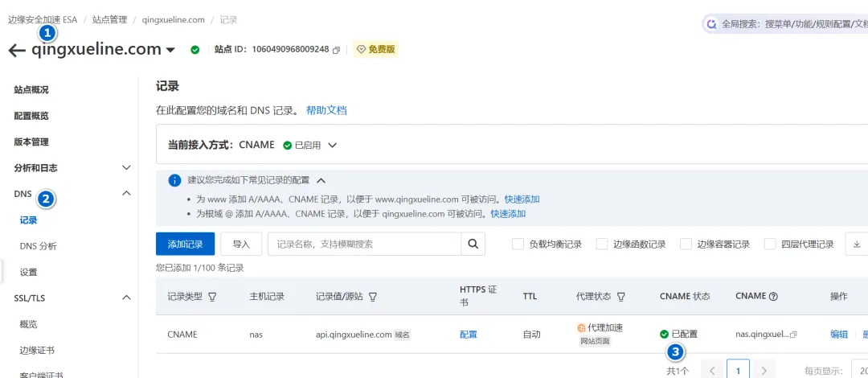Image resolution: width=868 pixels, height=378 pixels.
Task: Check the 负载均衡记录 checkbox
Action: (518, 244)
